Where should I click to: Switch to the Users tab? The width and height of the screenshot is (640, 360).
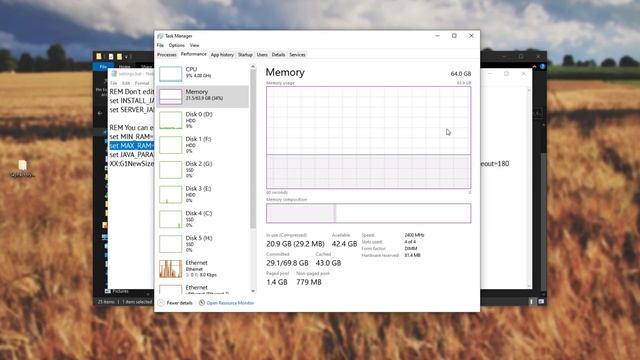262,55
